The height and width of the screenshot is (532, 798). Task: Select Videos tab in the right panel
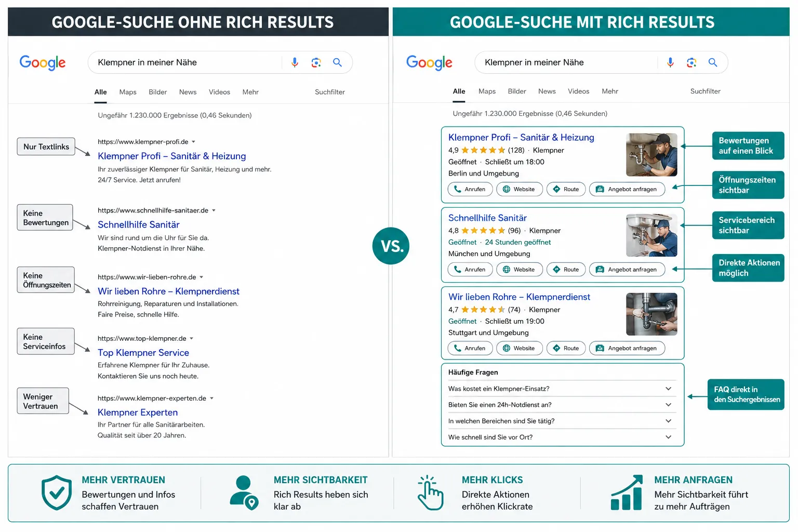coord(578,91)
